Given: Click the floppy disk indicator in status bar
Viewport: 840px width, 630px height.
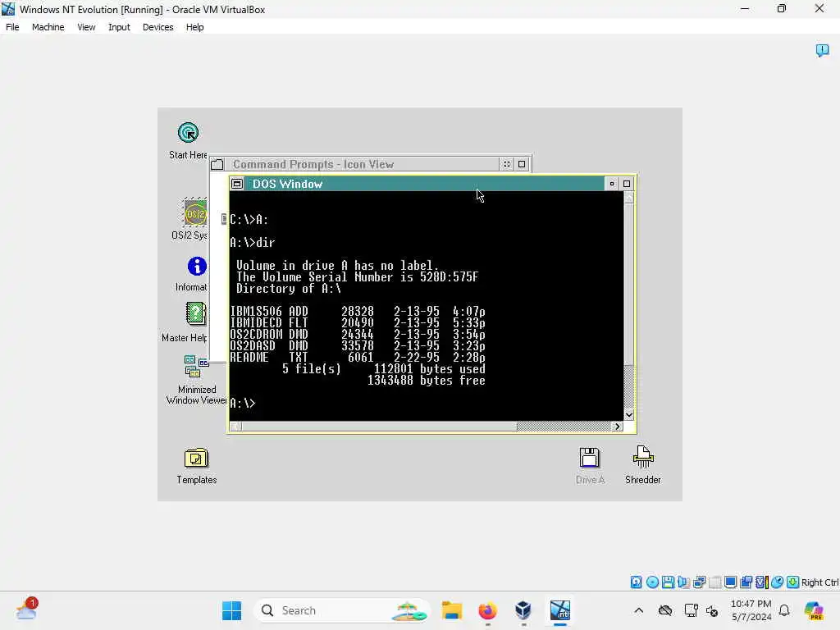Looking at the screenshot, I should [x=668, y=582].
